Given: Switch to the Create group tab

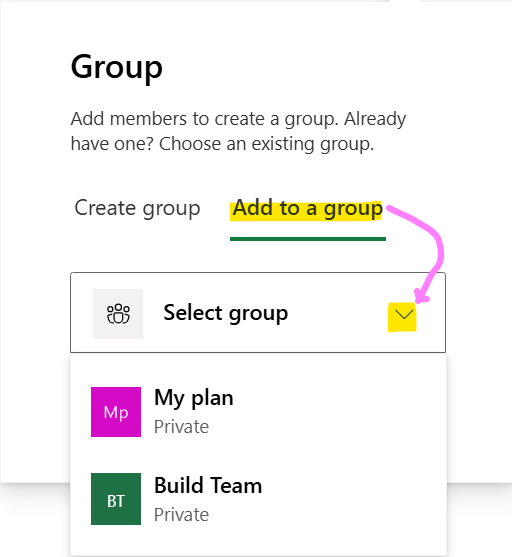Looking at the screenshot, I should pyautogui.click(x=137, y=208).
